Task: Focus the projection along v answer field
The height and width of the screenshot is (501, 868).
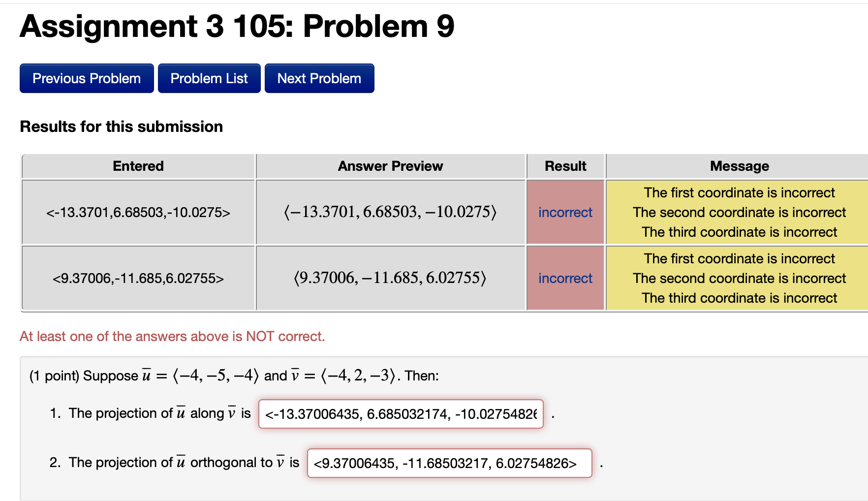Action: pos(401,414)
